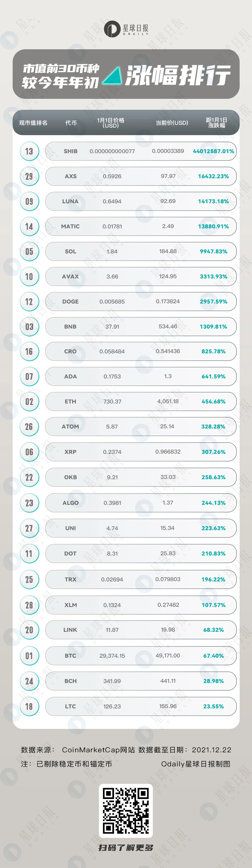The height and width of the screenshot is (868, 252).
Task: Click the CoinMarketCap网站 source text
Action: tap(98, 750)
